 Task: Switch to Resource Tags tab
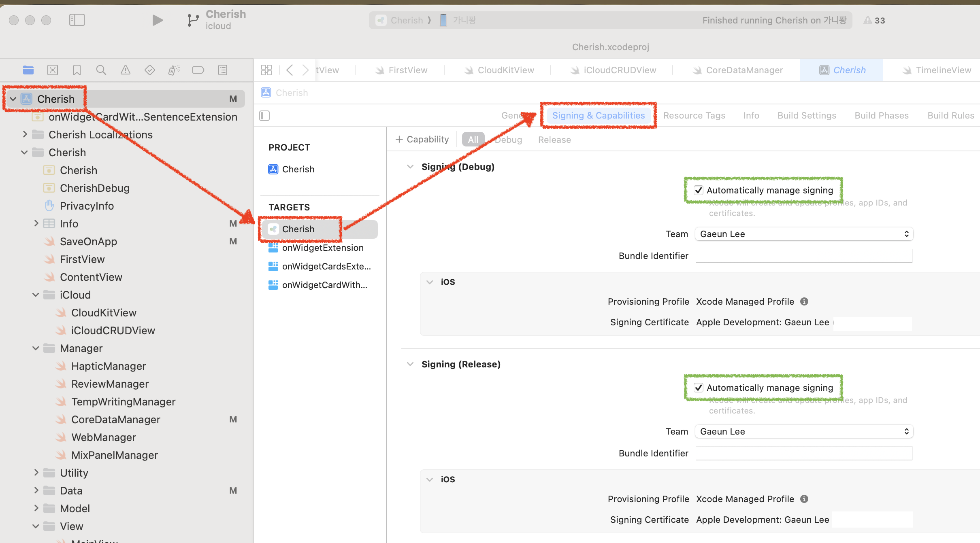point(694,115)
